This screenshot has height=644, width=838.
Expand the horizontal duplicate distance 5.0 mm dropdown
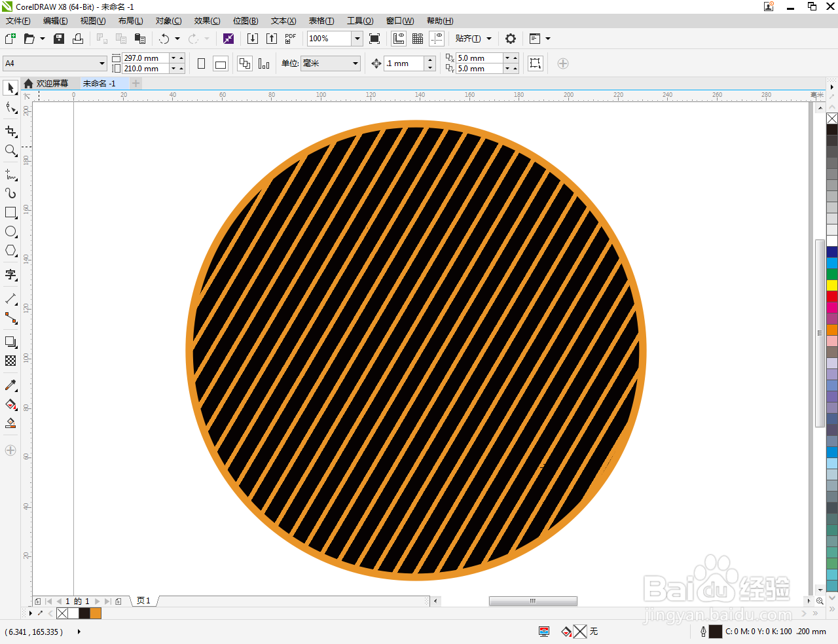pyautogui.click(x=507, y=58)
